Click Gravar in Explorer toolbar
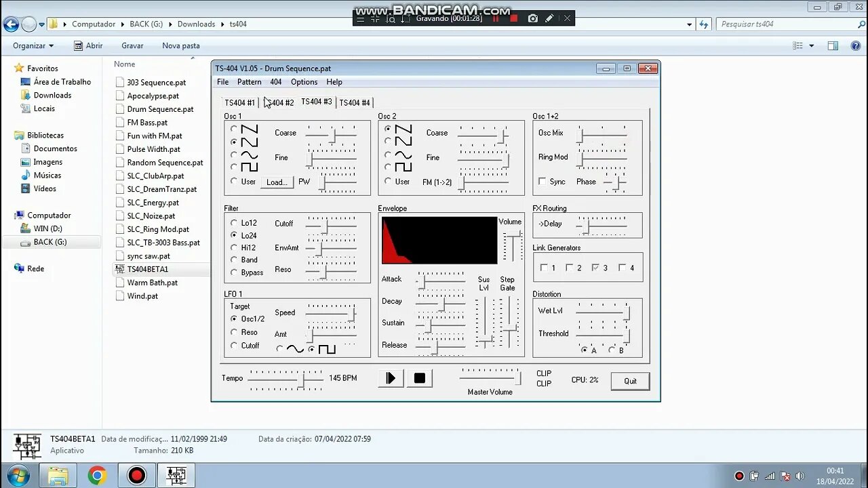The width and height of the screenshot is (868, 488). pyautogui.click(x=132, y=45)
